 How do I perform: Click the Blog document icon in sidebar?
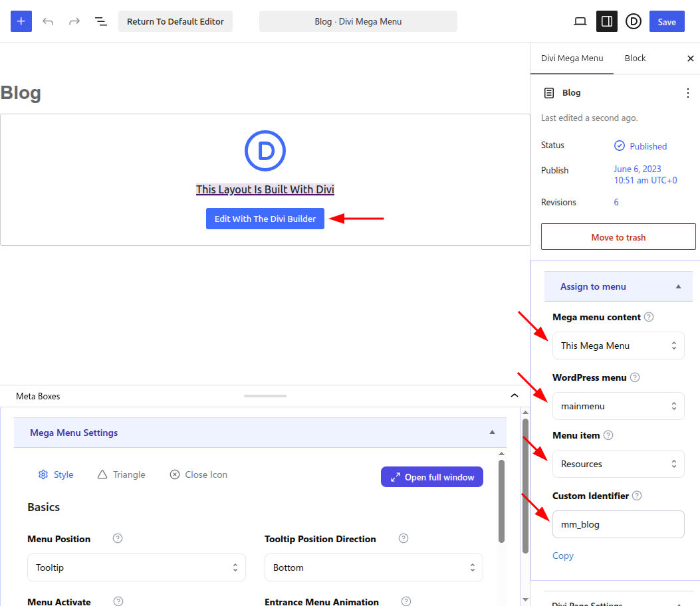(x=548, y=93)
